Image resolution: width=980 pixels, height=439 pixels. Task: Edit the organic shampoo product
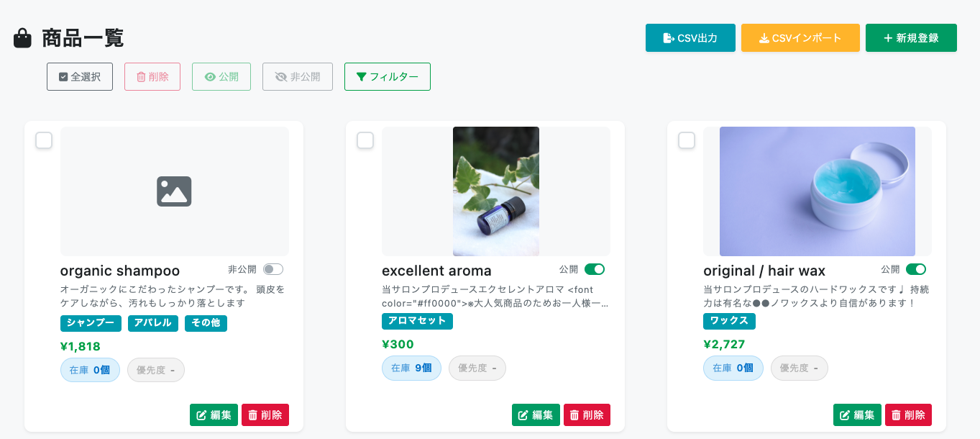(x=214, y=415)
